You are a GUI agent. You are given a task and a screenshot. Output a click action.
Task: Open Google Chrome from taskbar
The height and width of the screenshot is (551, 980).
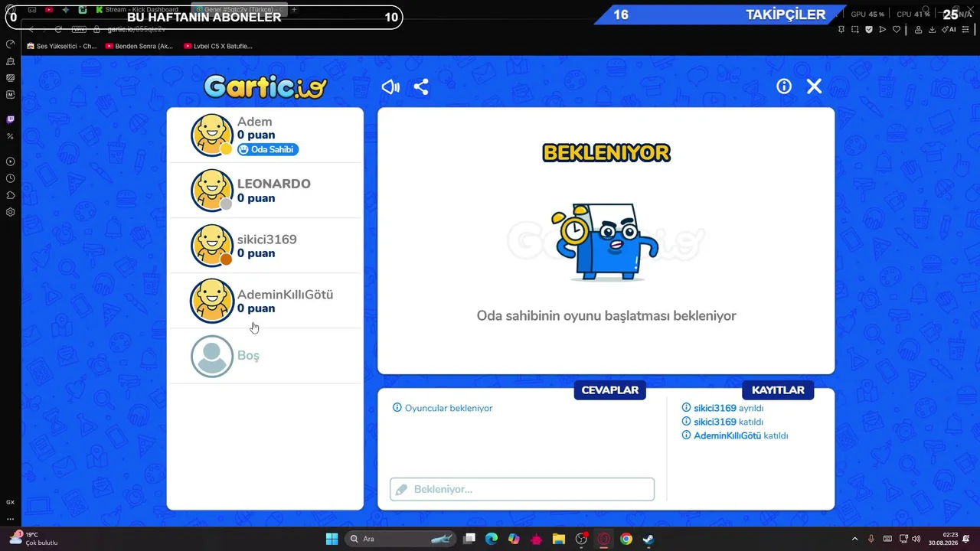pyautogui.click(x=626, y=539)
